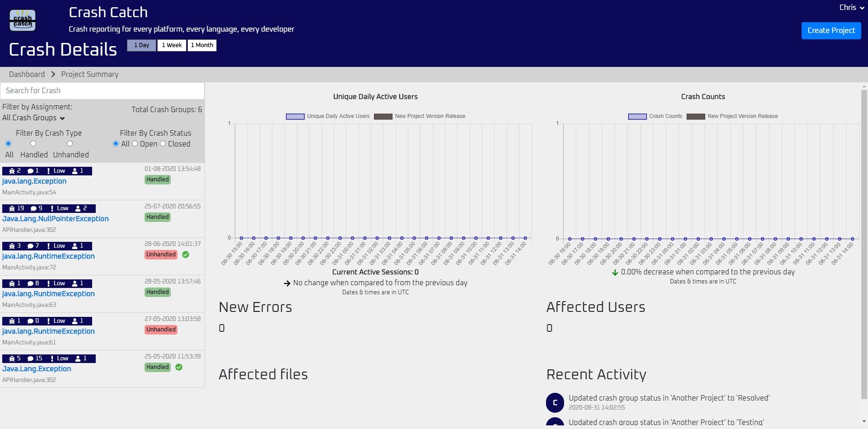Open the Project Summary breadcrumb link
Image resolution: width=868 pixels, height=429 pixels.
(x=90, y=74)
